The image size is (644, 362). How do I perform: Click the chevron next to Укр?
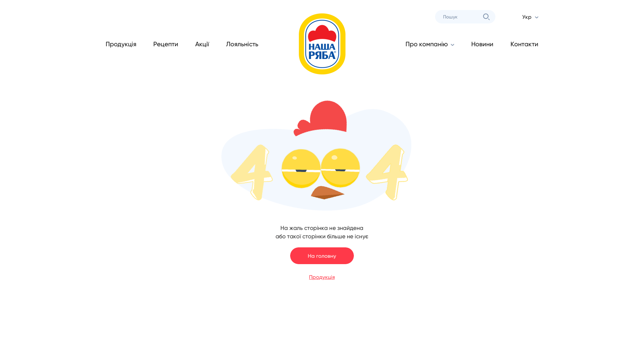[x=537, y=17]
